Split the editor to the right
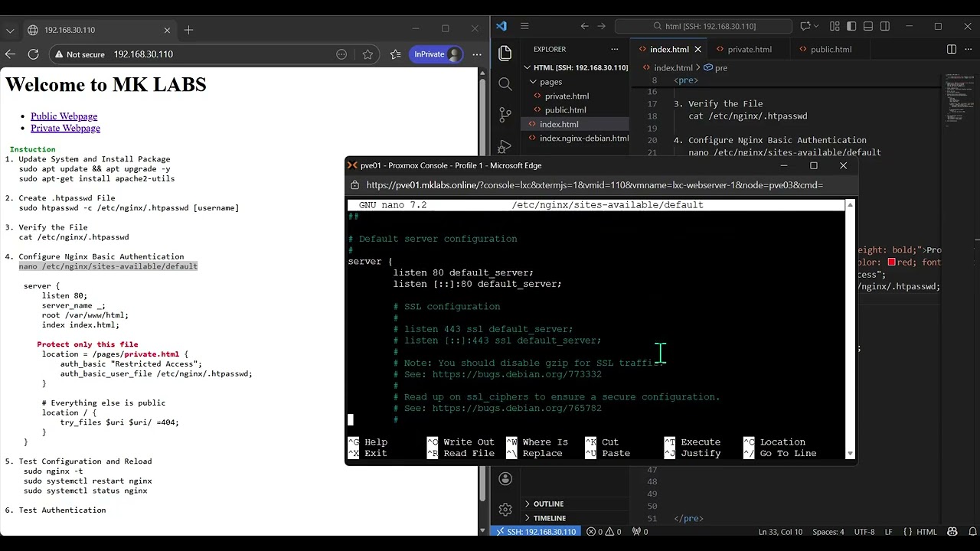This screenshot has height=551, width=980. click(952, 49)
